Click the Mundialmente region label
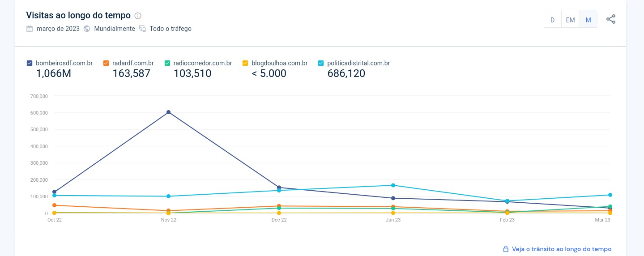The height and width of the screenshot is (256, 644). tap(114, 29)
